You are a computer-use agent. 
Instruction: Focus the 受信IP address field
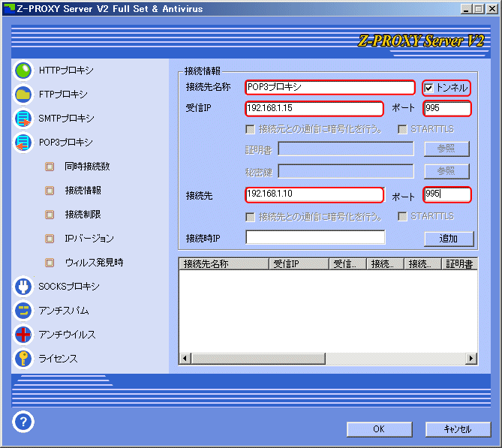(x=314, y=108)
